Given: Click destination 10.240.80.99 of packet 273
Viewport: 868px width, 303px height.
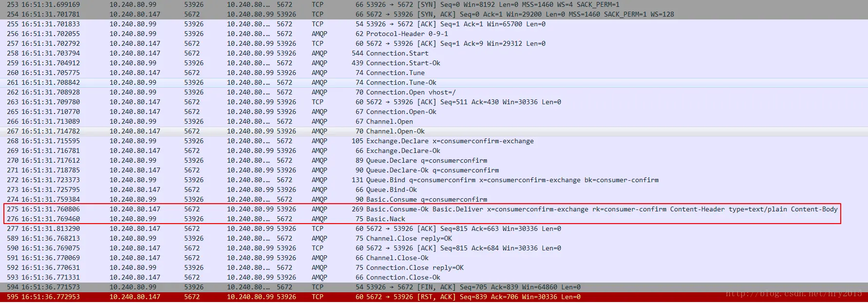Looking at the screenshot, I should (x=250, y=189).
